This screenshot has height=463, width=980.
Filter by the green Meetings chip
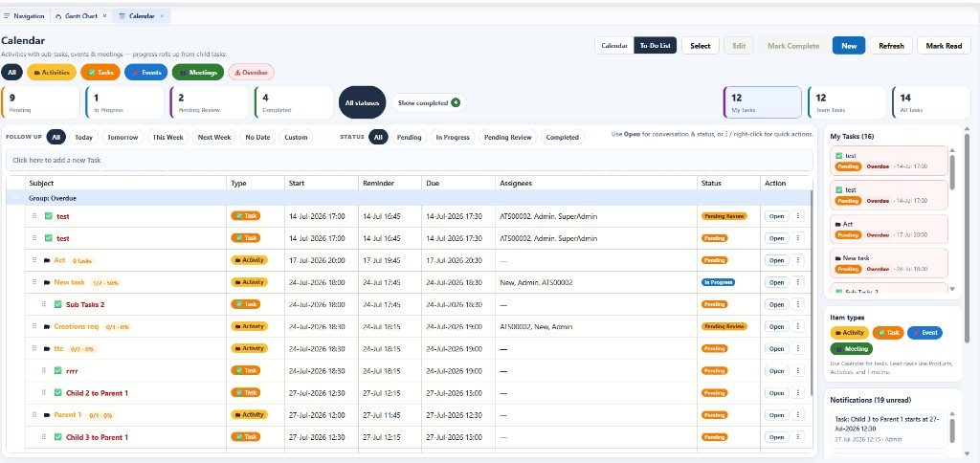pyautogui.click(x=198, y=73)
